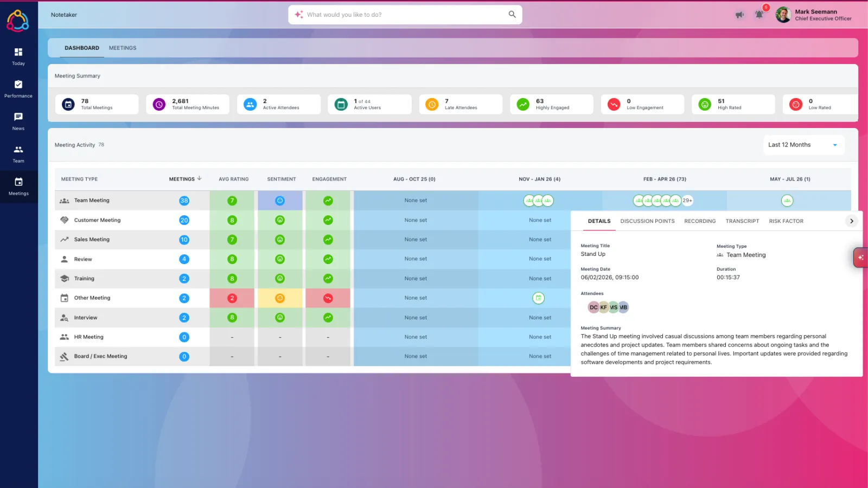The image size is (868, 488).
Task: Click the High Rated smiley icon
Action: pos(705,104)
